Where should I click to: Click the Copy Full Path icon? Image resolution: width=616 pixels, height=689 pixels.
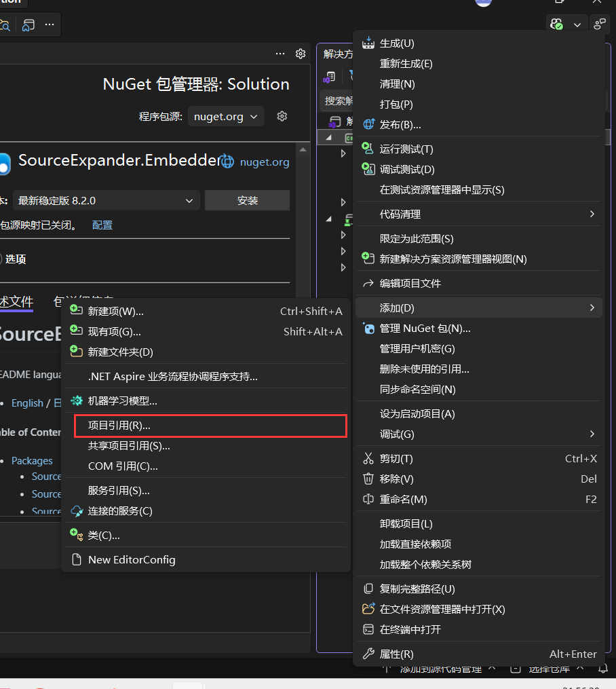tap(368, 589)
